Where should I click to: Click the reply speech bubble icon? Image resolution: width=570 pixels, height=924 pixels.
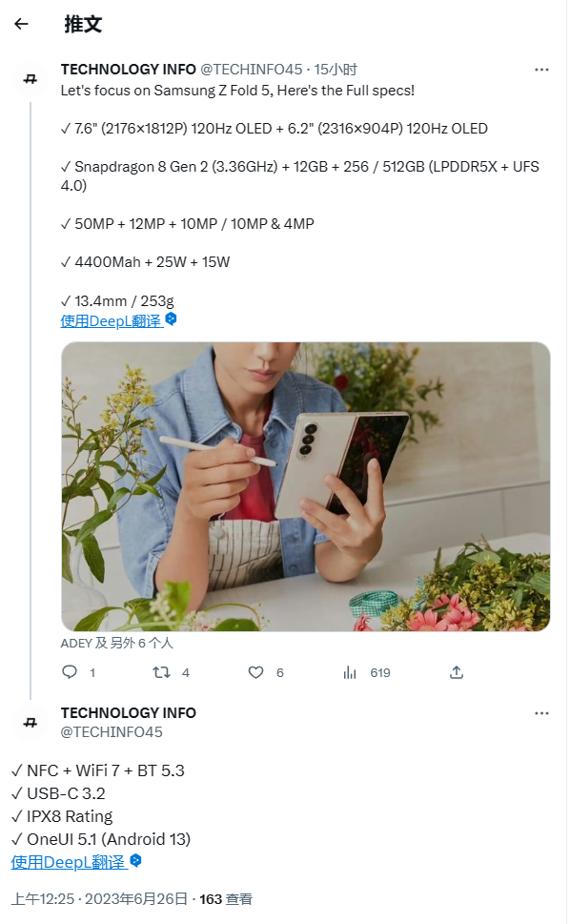click(70, 672)
